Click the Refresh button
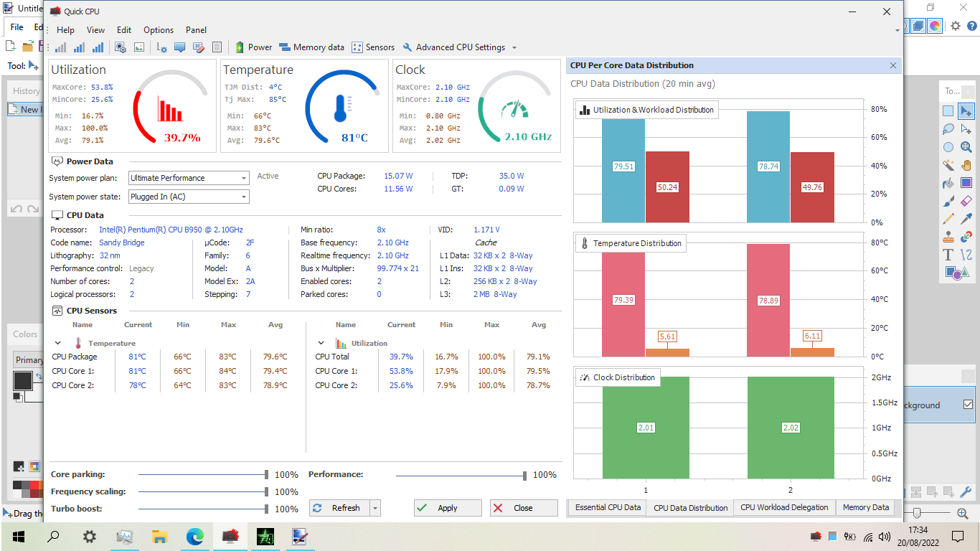Image resolution: width=980 pixels, height=551 pixels. pyautogui.click(x=339, y=508)
